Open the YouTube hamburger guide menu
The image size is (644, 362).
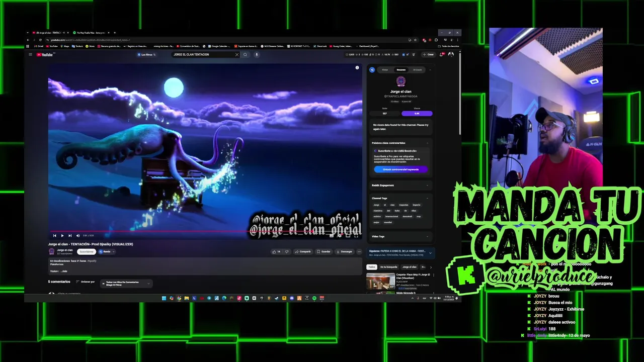point(30,54)
